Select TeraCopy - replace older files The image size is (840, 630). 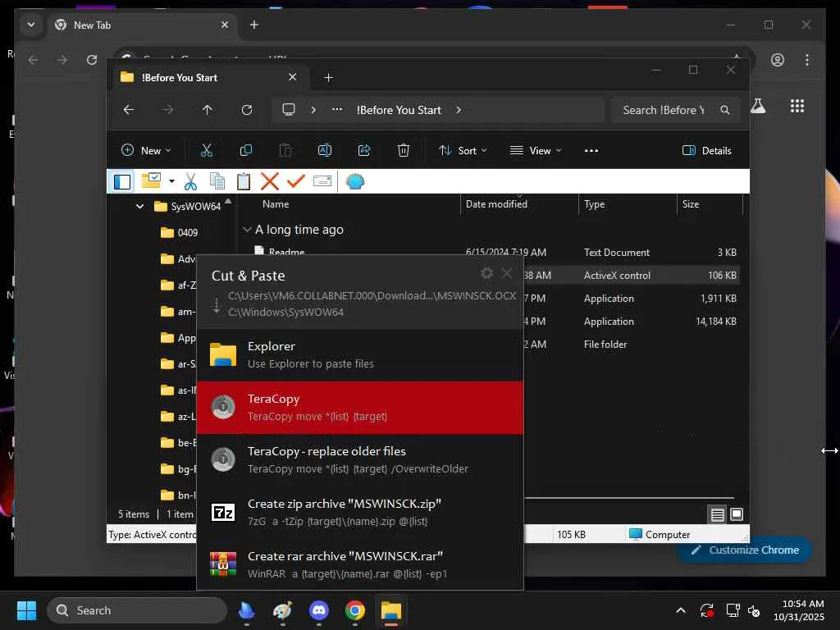(x=360, y=459)
